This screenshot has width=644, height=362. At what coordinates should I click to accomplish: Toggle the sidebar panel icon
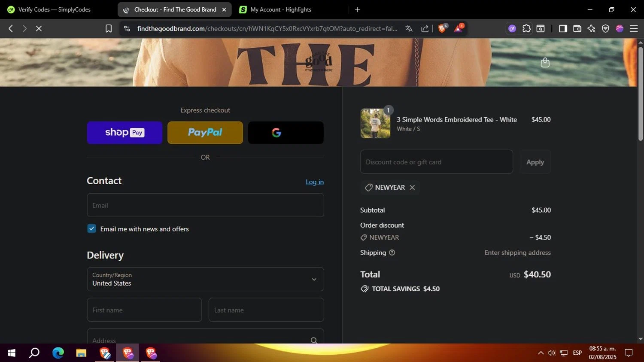point(563,28)
